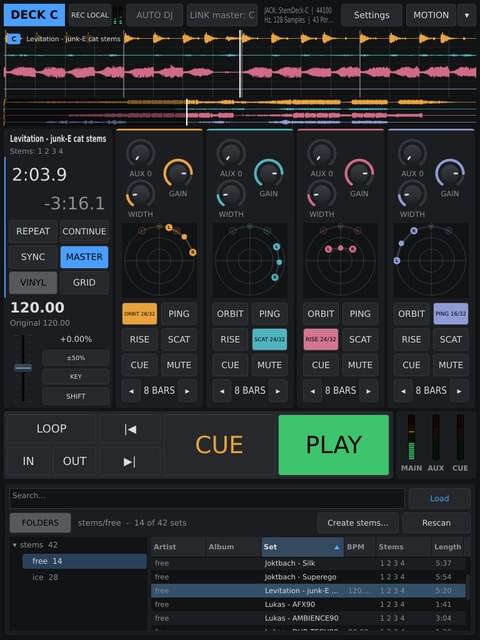Select the ±50% pitch range button
This screenshot has height=640, width=480.
pos(76,358)
